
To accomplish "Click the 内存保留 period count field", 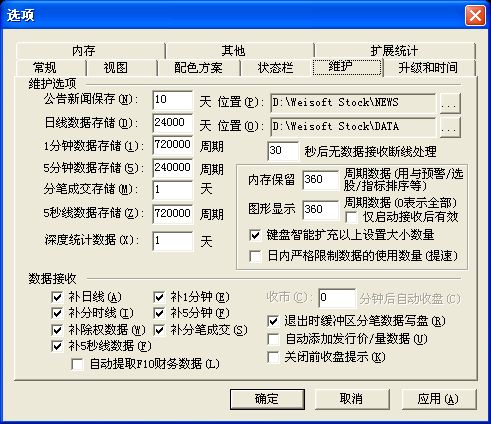I will (320, 180).
